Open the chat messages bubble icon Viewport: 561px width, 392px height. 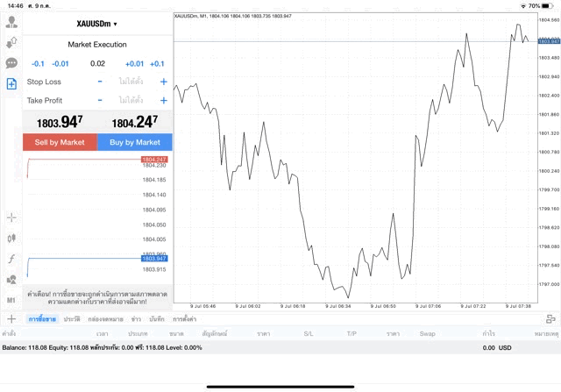[11, 63]
